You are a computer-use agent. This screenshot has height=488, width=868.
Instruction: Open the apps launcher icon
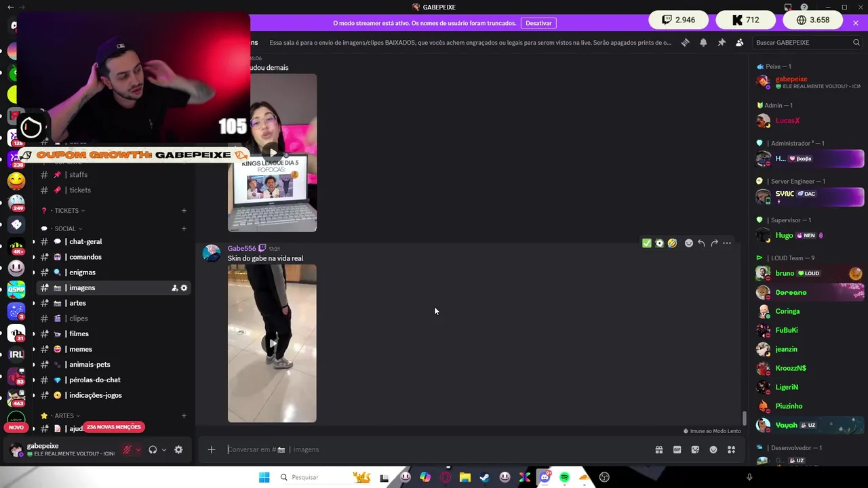[732, 449]
